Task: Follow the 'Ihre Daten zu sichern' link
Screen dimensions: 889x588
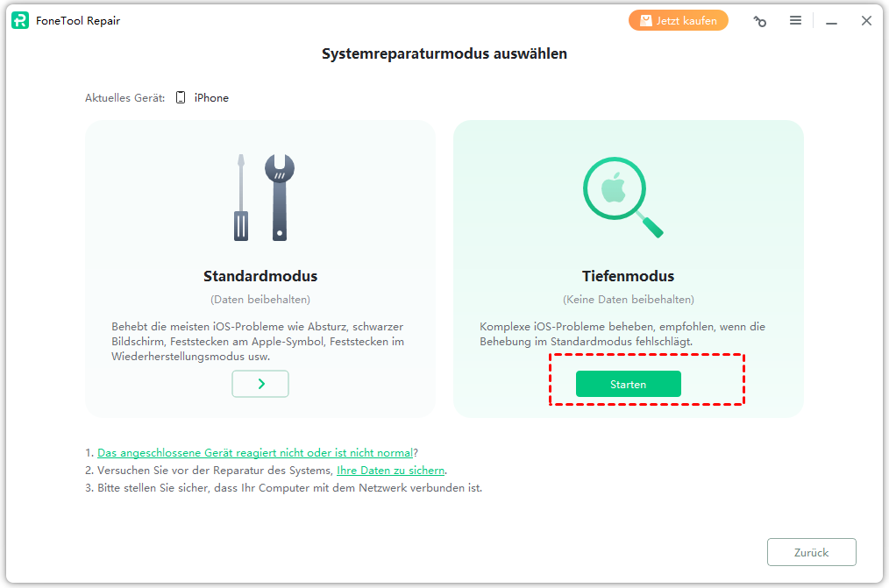Action: (x=390, y=471)
